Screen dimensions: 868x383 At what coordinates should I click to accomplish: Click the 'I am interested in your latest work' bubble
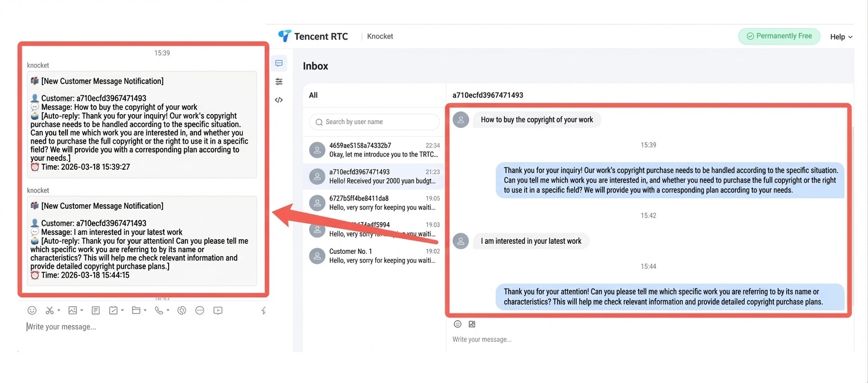click(531, 241)
